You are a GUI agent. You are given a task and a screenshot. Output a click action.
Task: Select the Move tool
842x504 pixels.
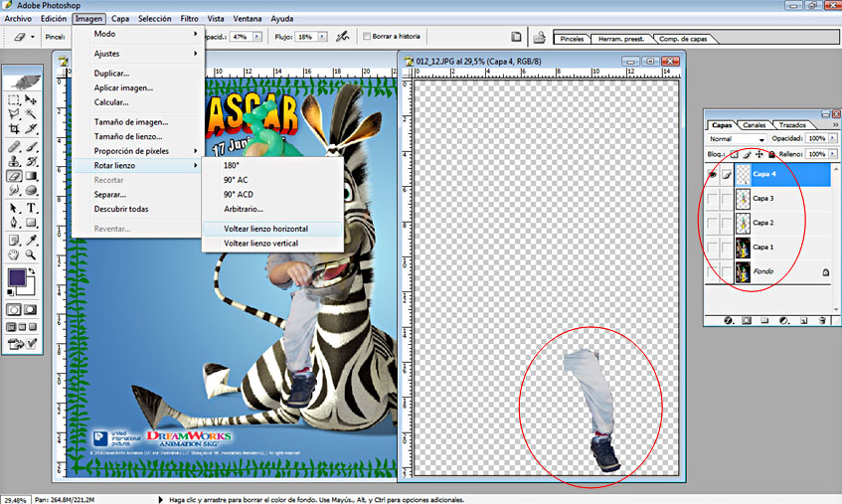pyautogui.click(x=31, y=99)
